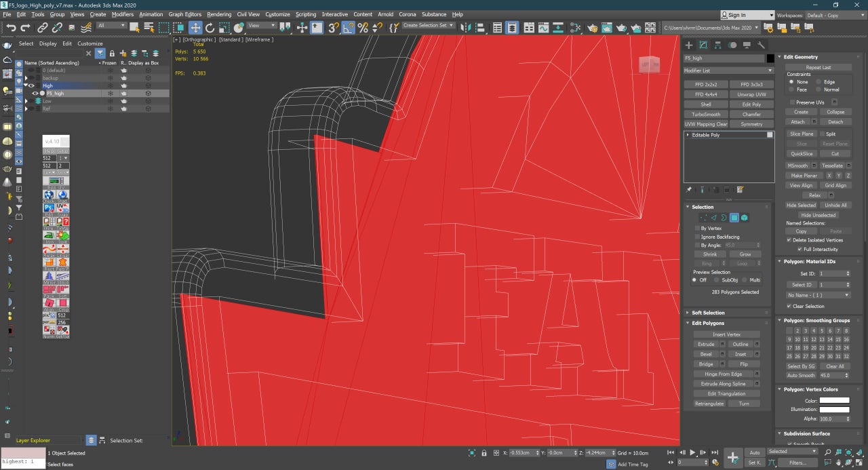Click the Extrude button
The width and height of the screenshot is (868, 470).
pyautogui.click(x=706, y=344)
